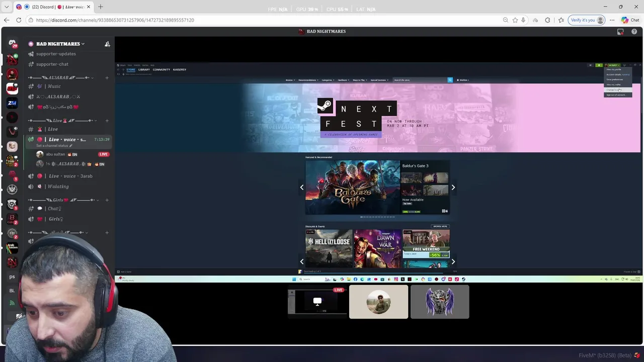Join the AL3ARAB voice channel
The height and width of the screenshot is (362, 644).
point(58,97)
